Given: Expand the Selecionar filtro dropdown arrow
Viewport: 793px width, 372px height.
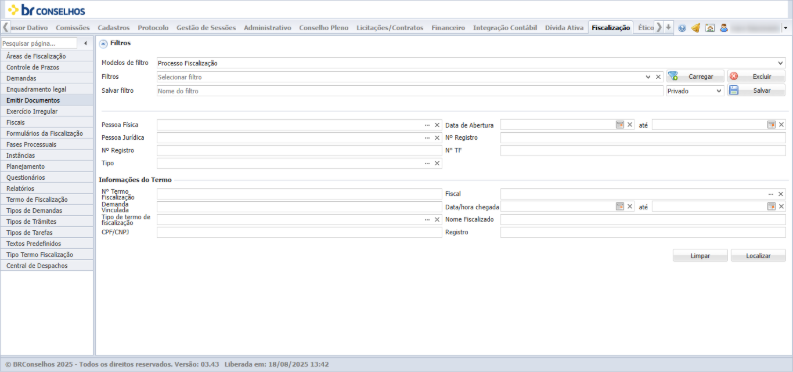Looking at the screenshot, I should click(x=648, y=77).
